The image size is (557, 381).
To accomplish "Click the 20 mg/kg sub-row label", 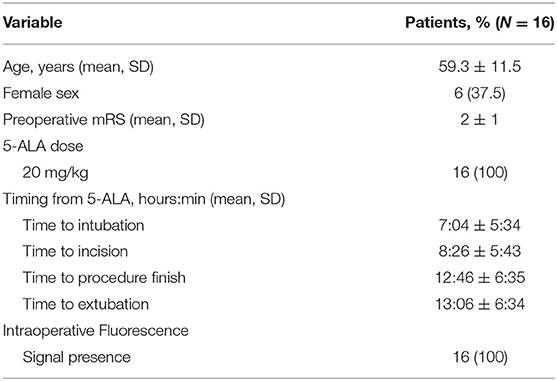I will tap(55, 173).
